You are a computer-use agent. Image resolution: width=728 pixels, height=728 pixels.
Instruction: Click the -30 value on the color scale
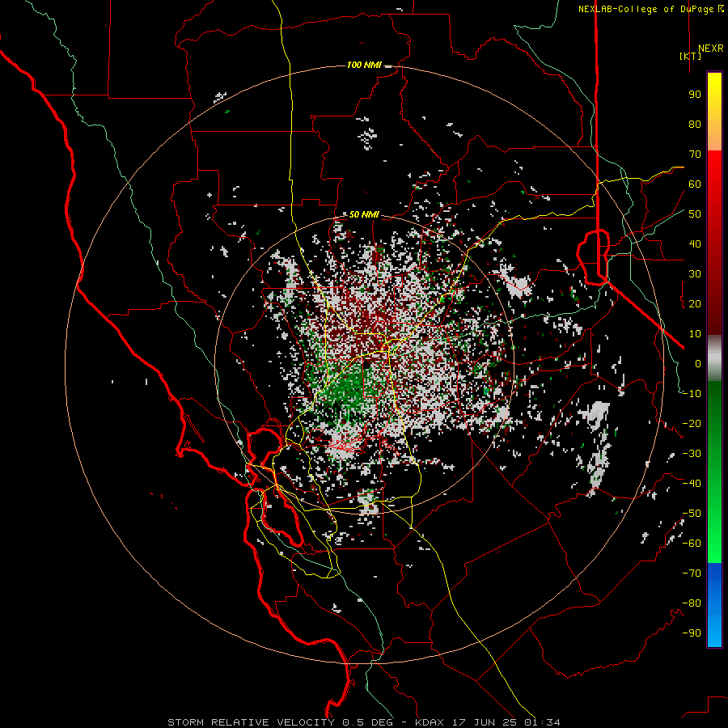692,454
